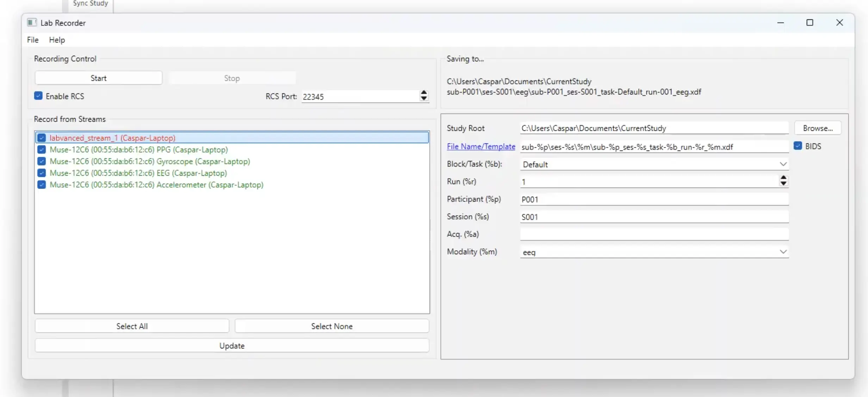Click the file name template input field

(654, 147)
